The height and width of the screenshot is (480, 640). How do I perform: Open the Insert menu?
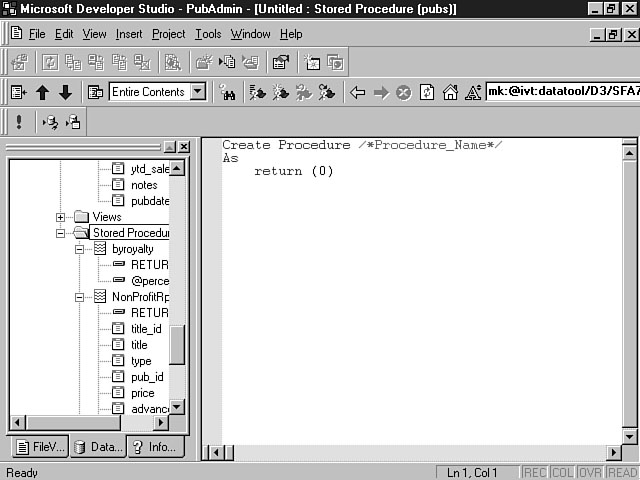click(x=129, y=34)
